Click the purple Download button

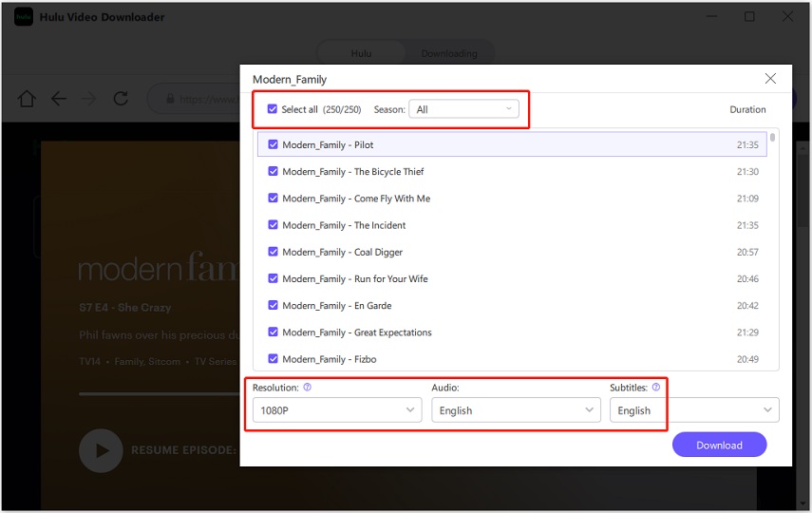point(719,445)
